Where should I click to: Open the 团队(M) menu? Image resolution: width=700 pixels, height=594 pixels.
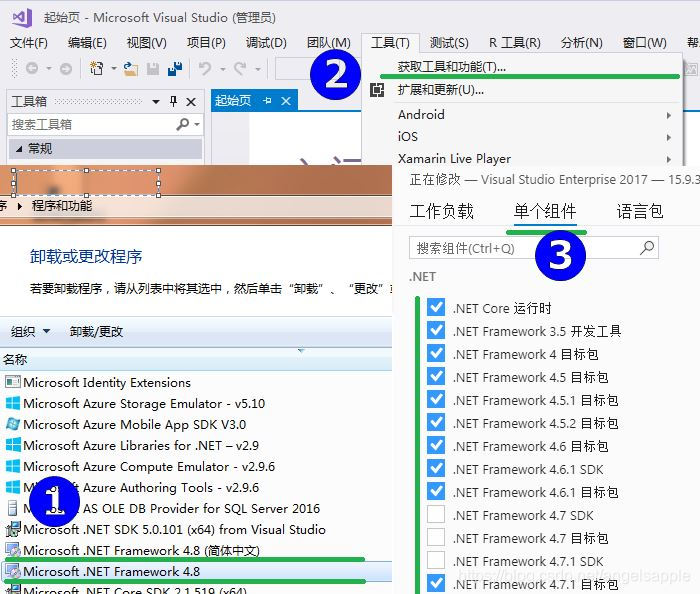coord(329,43)
